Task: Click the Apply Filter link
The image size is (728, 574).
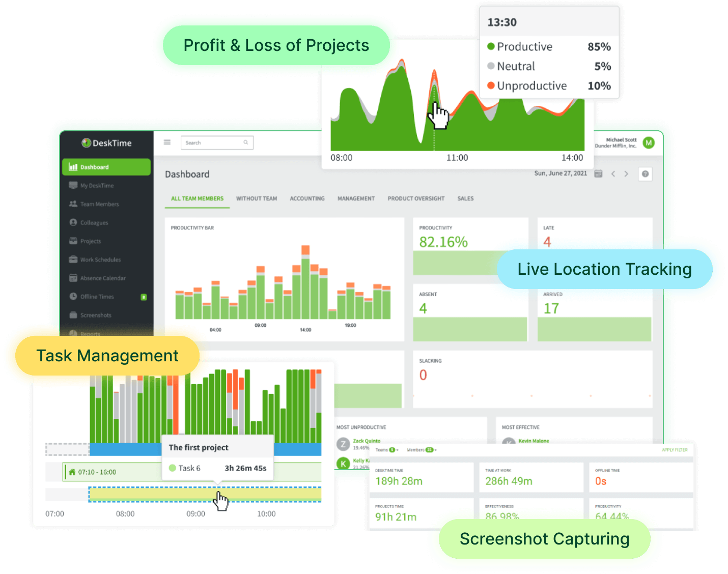Action: tap(675, 450)
